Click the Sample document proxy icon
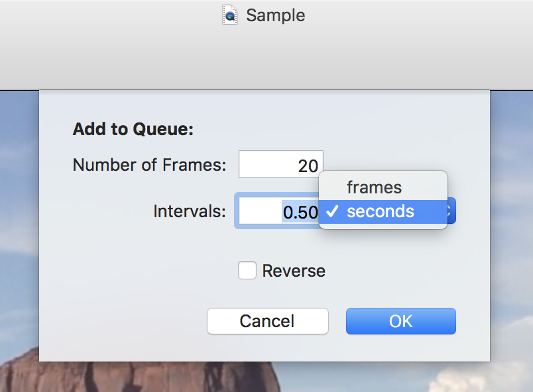The height and width of the screenshot is (392, 533). (x=230, y=15)
